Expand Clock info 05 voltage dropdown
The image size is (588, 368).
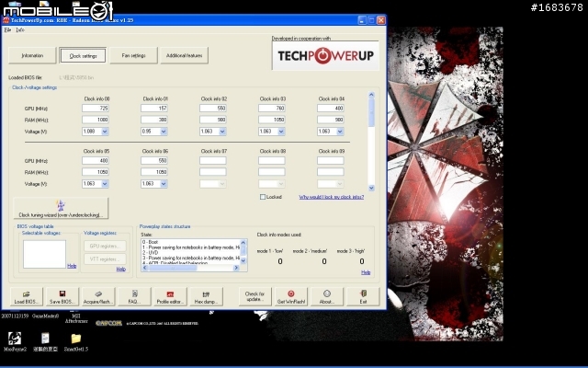[105, 184]
